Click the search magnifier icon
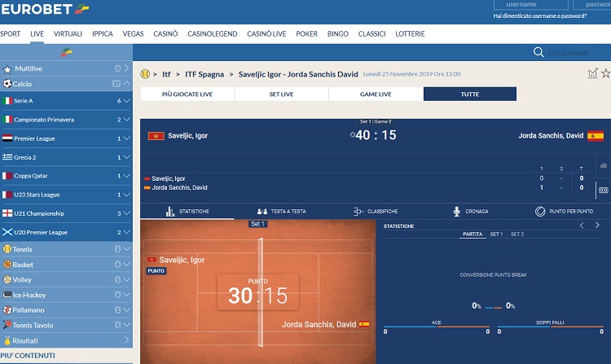Screen dimensions: 611x364 (538, 52)
